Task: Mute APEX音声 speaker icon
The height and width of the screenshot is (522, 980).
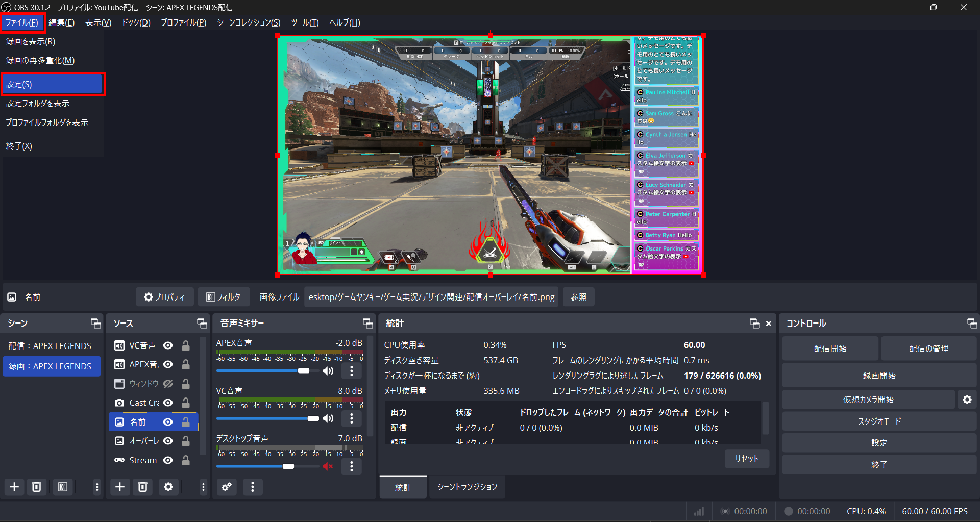Action: [328, 371]
